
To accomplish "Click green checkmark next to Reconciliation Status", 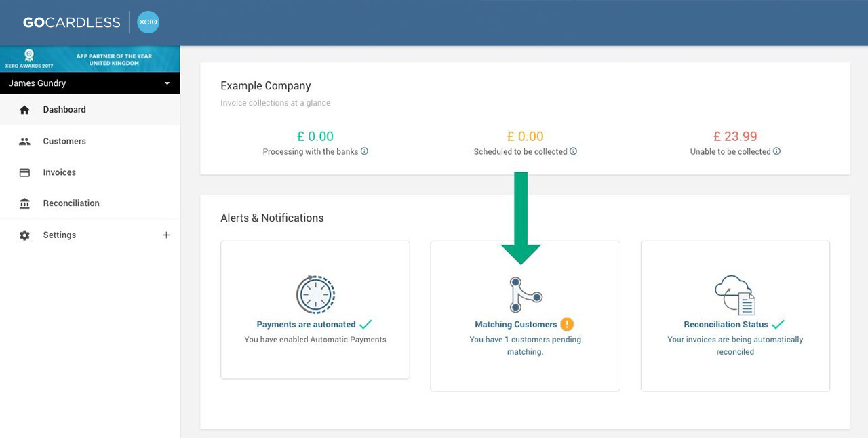I will 778,324.
